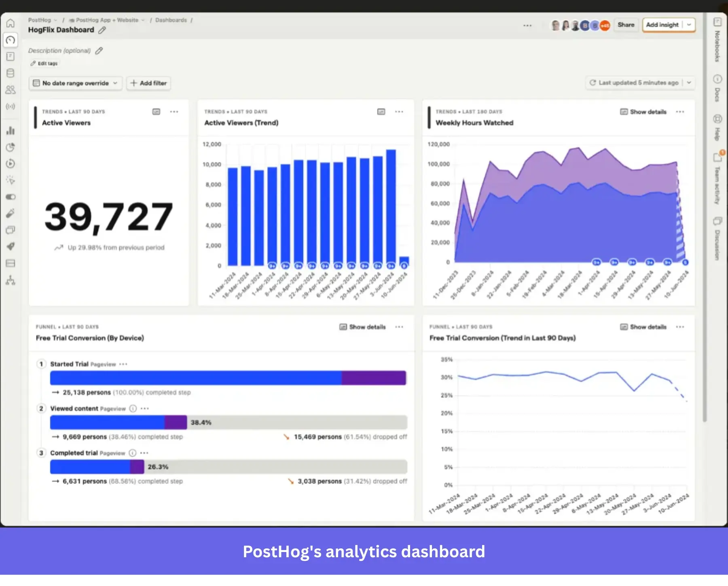Open the Session replay icon
728x586 pixels.
click(x=11, y=163)
